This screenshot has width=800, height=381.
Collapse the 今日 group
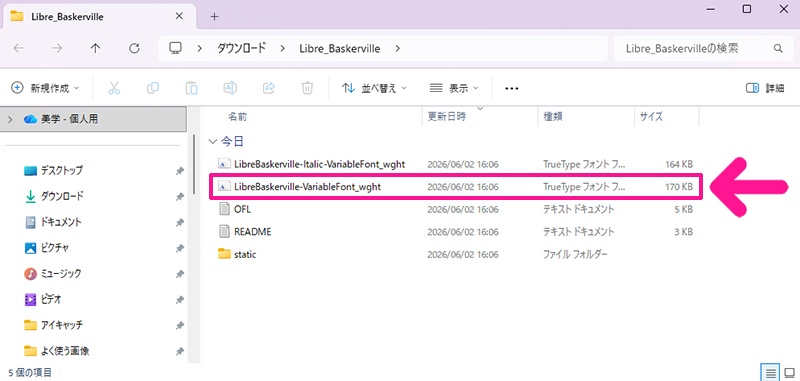click(213, 141)
